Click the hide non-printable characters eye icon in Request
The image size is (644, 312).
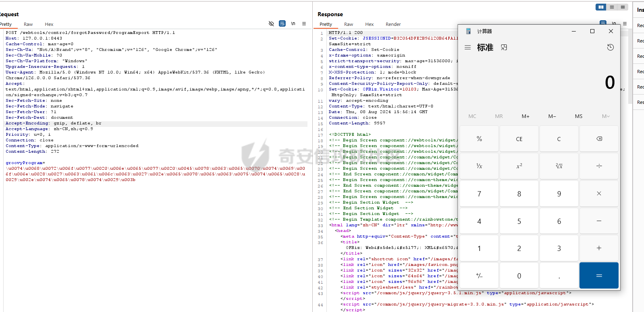click(x=271, y=24)
